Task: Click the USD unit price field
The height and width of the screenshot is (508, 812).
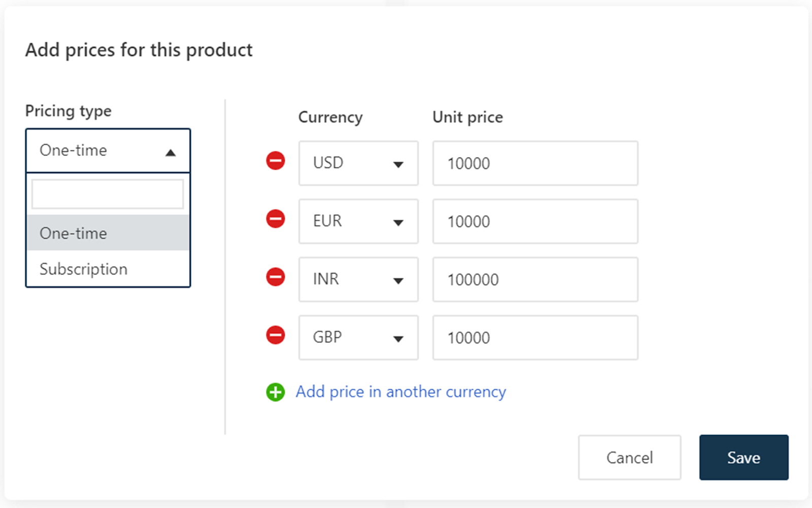Action: (535, 163)
